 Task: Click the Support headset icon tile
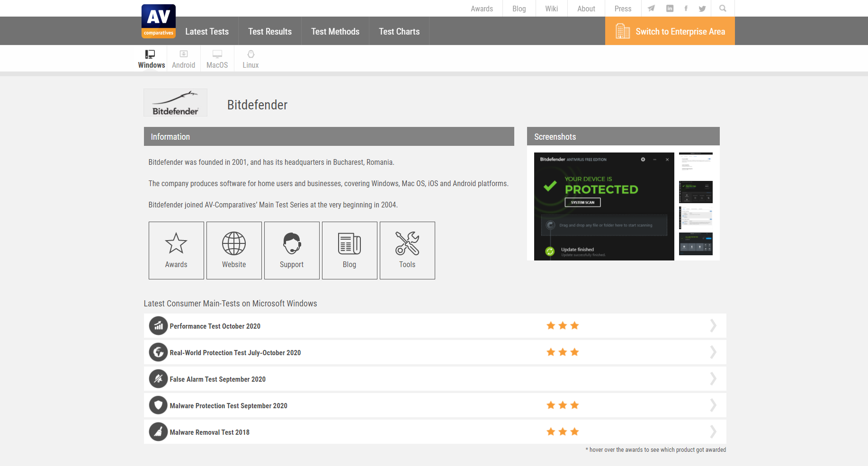click(292, 251)
